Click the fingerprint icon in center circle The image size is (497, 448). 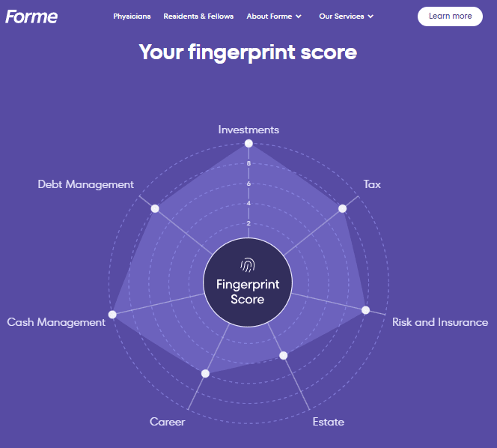point(248,265)
